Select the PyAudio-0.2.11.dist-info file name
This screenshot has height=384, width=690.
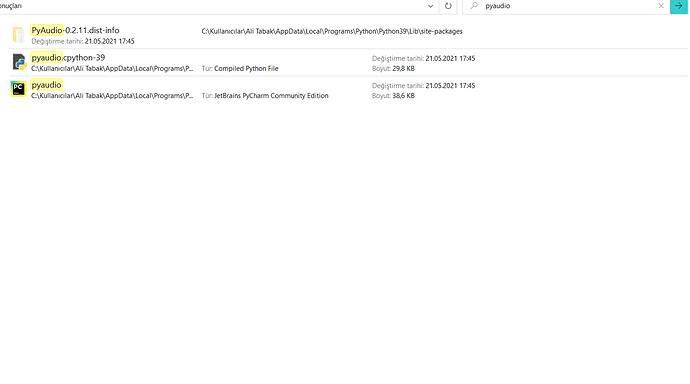(x=75, y=30)
